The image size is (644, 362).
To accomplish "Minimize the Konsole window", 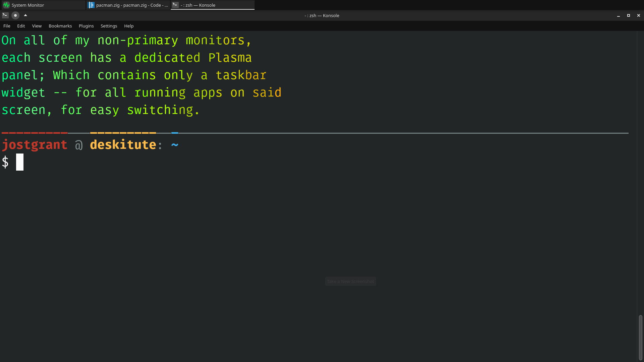I will 619,15.
